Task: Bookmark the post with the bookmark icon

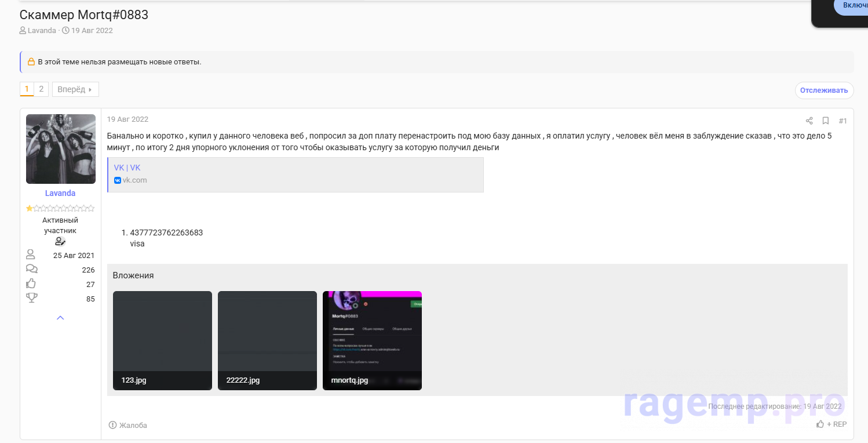Action: [x=826, y=121]
